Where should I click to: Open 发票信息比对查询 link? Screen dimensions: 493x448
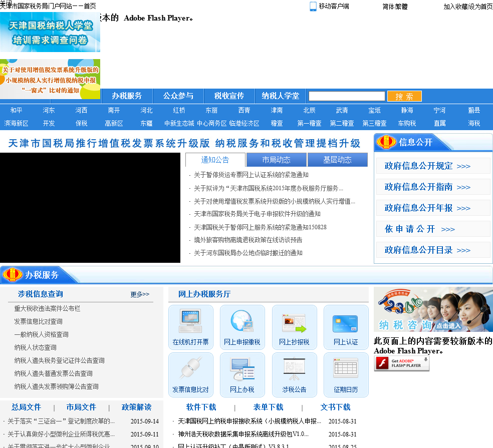(39, 321)
